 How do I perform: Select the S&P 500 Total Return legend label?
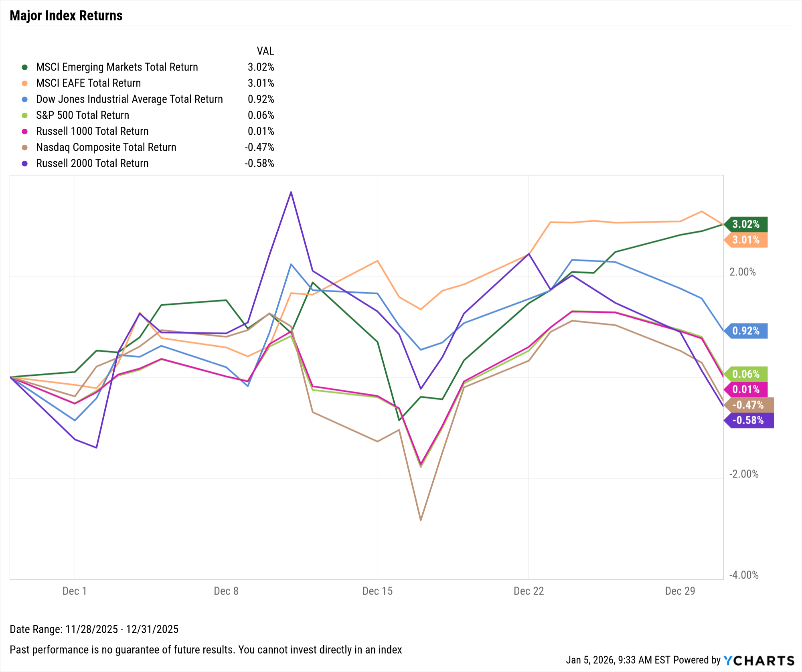[83, 115]
